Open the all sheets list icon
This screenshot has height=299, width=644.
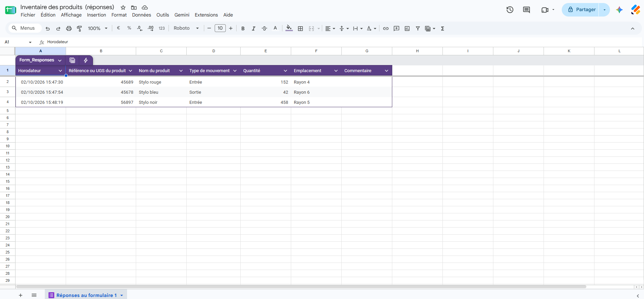[x=34, y=295]
